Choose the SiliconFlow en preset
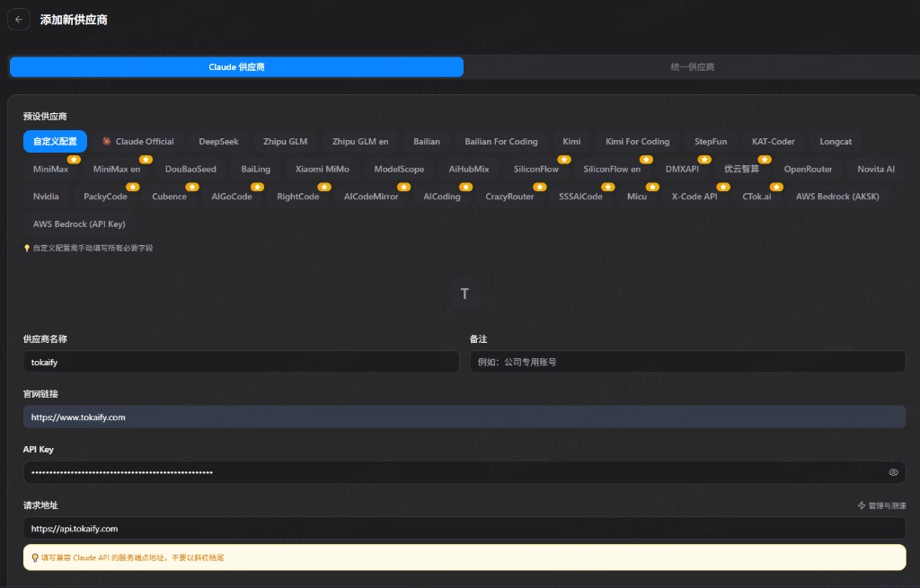Viewport: 920px width, 588px height. coord(612,169)
